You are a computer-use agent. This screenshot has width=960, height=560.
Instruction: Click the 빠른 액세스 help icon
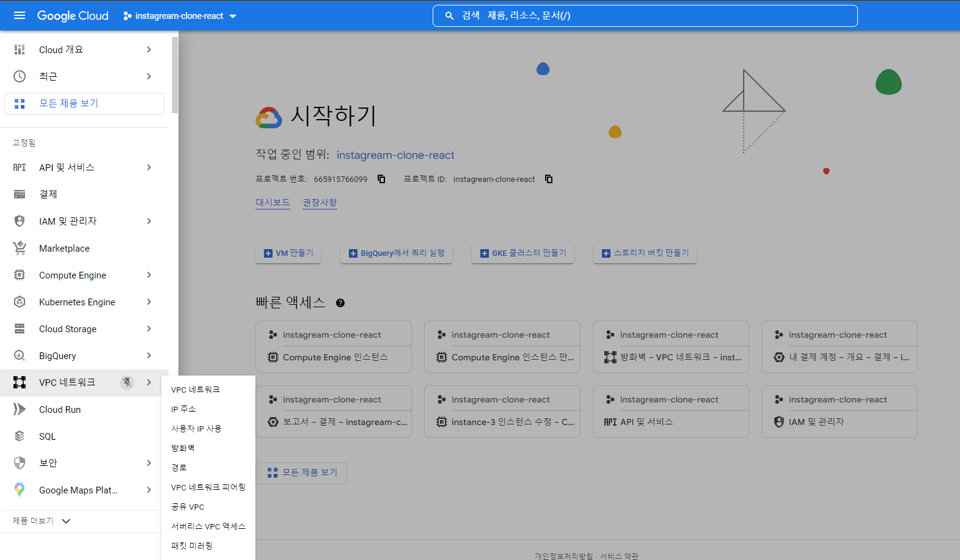[340, 303]
